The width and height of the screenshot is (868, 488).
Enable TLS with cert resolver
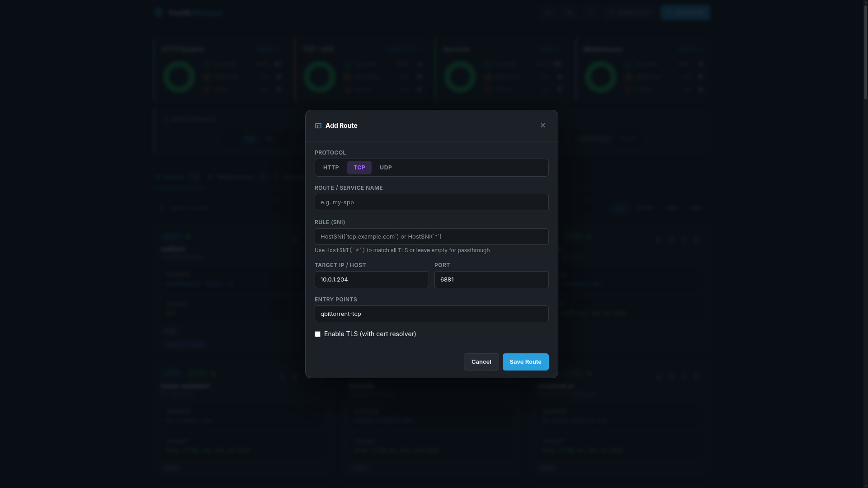click(x=317, y=334)
